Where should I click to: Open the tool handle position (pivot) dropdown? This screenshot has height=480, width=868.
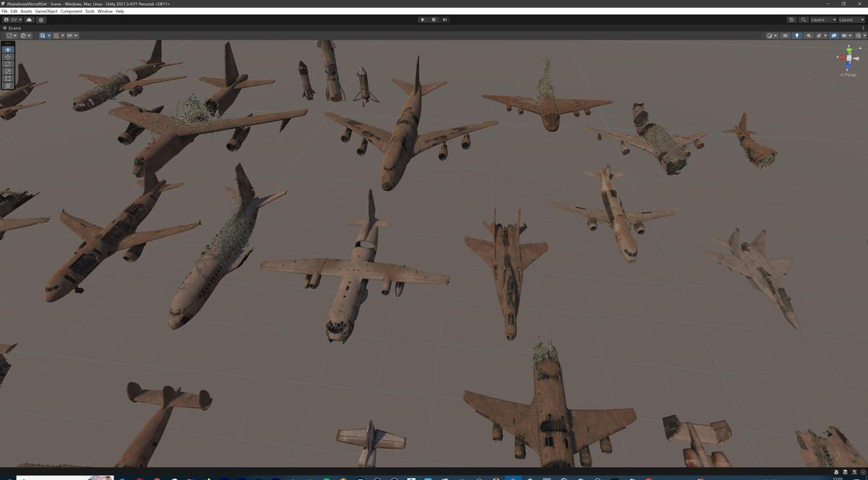12,35
